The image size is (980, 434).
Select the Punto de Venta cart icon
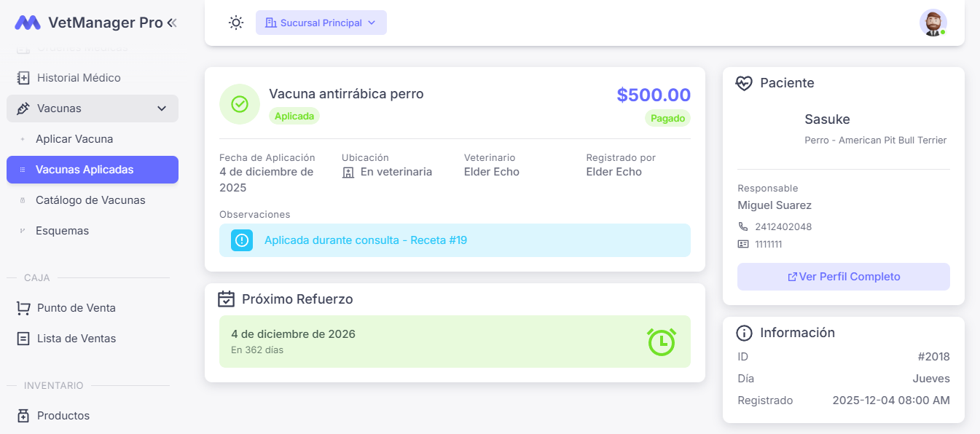22,307
